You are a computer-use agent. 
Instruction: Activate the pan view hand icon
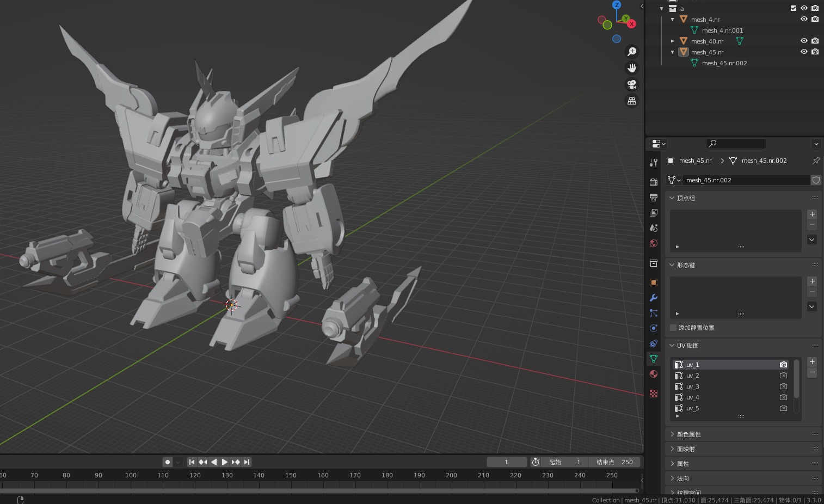pos(632,68)
